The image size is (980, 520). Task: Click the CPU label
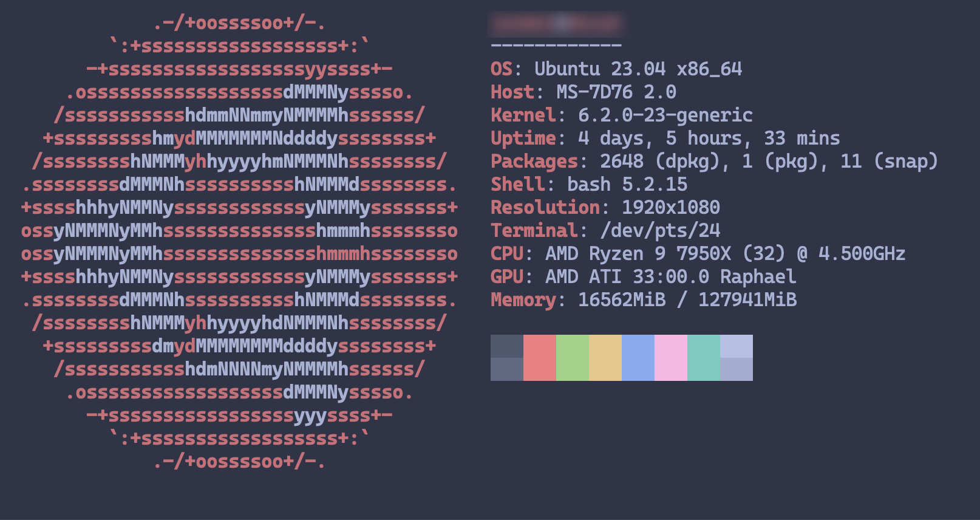pos(506,254)
